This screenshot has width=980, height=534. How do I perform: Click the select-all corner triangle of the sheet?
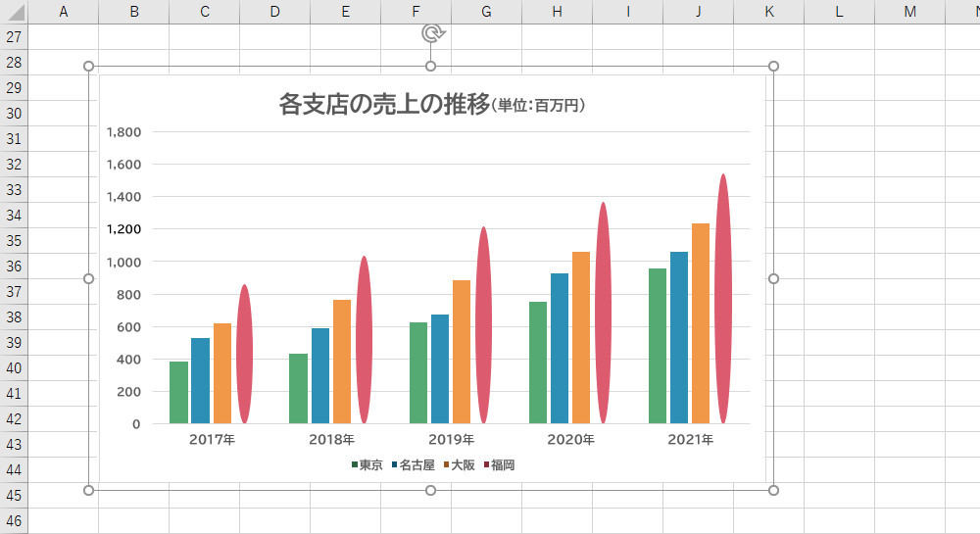[x=15, y=12]
